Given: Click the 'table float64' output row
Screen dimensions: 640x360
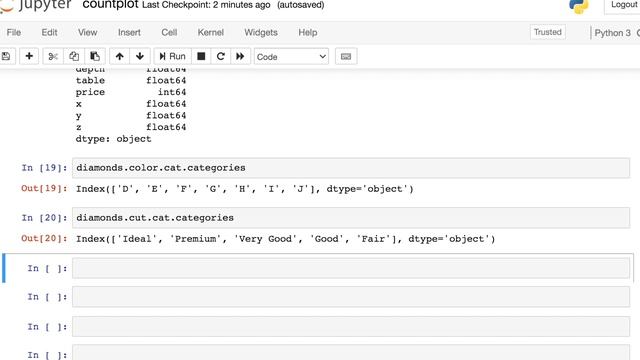Looking at the screenshot, I should [x=131, y=80].
